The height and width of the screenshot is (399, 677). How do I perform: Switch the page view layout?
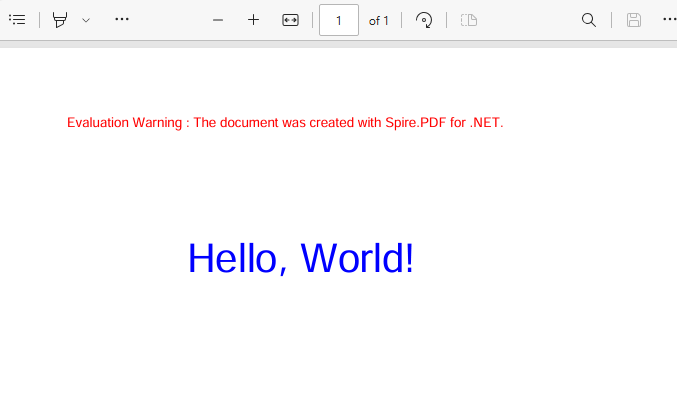coord(468,20)
